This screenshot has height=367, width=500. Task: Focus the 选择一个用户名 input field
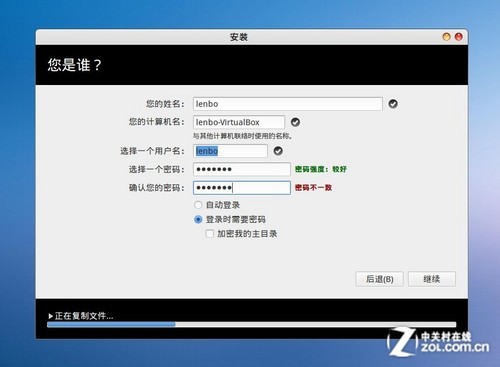point(230,151)
